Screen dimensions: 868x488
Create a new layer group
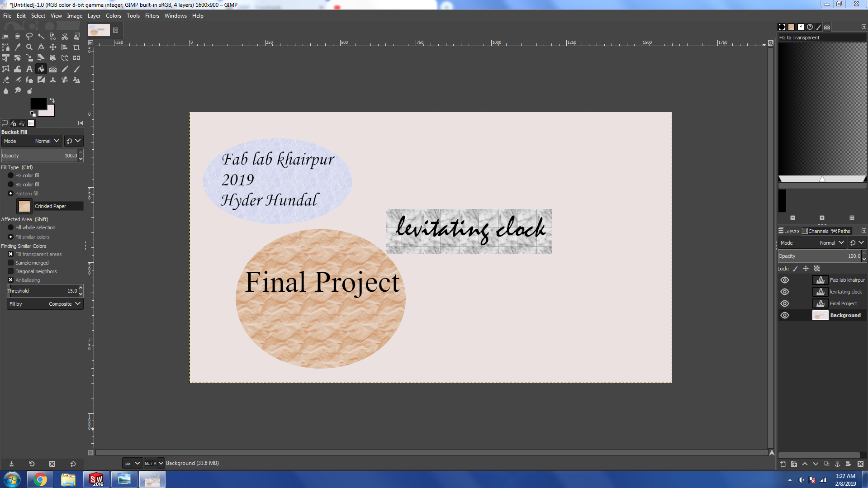coord(794,464)
